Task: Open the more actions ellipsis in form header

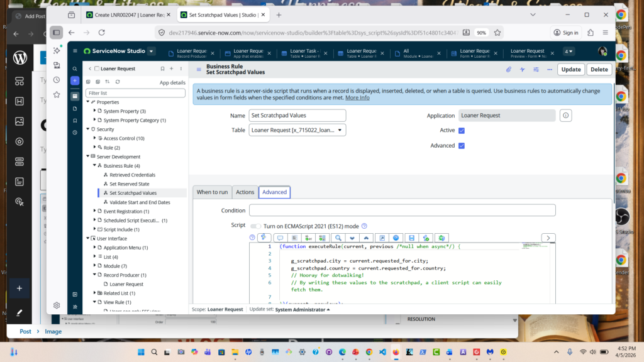Action: 550,70
